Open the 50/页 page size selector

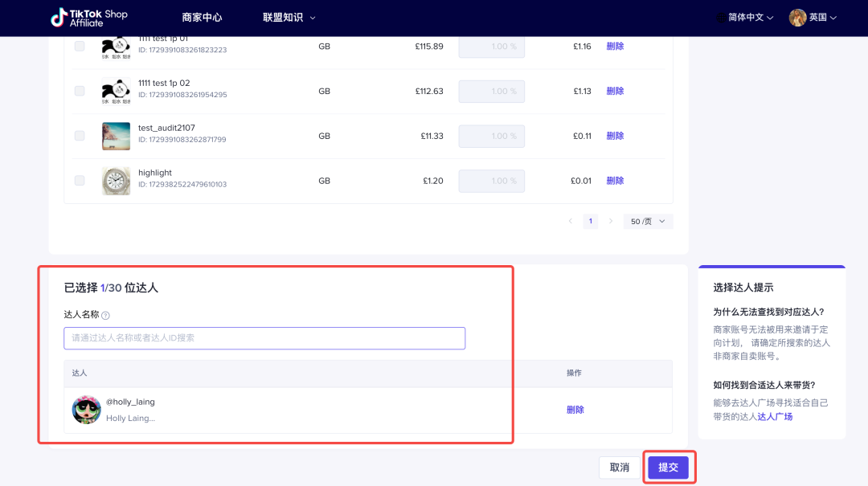[x=648, y=221]
